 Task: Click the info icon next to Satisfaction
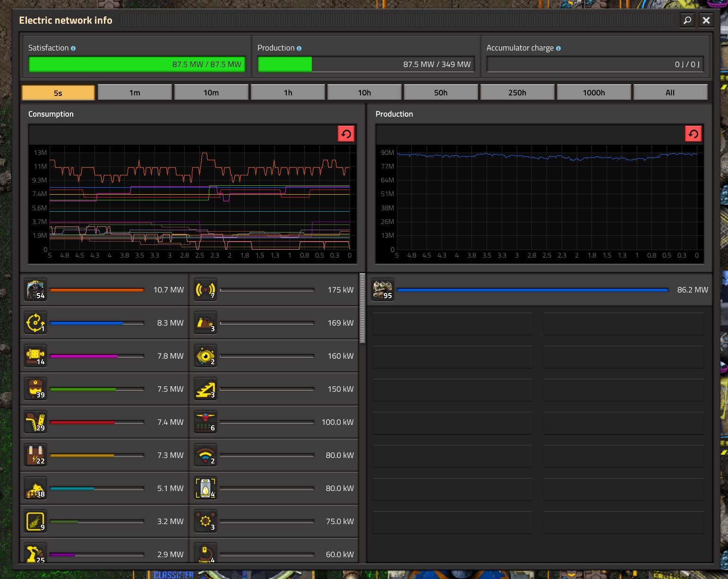pos(73,48)
